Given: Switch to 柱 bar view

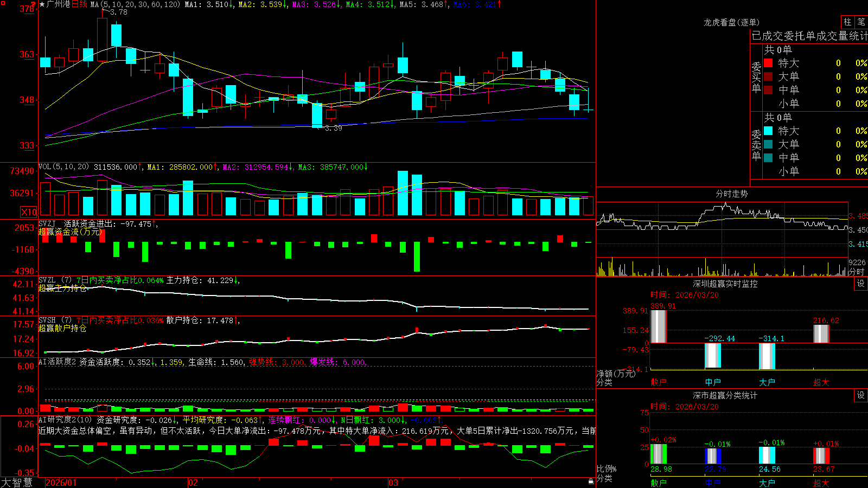Looking at the screenshot, I should click(847, 22).
